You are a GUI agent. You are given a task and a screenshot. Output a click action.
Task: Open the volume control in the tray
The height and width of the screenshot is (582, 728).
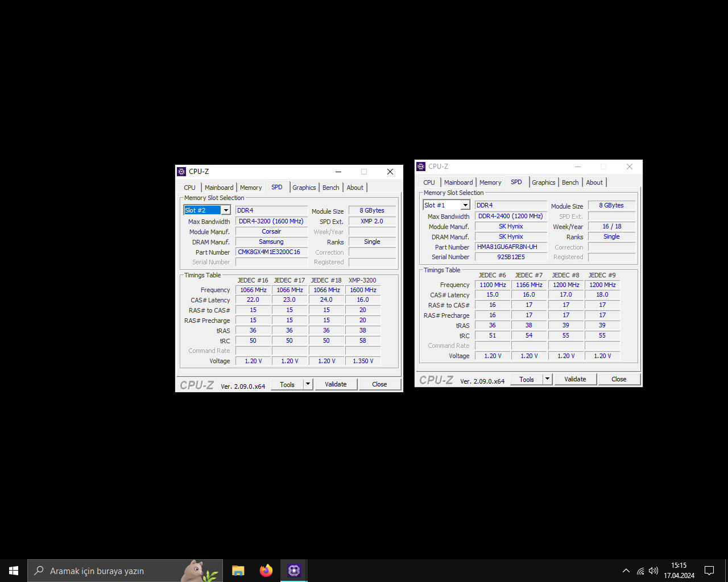[x=653, y=571]
